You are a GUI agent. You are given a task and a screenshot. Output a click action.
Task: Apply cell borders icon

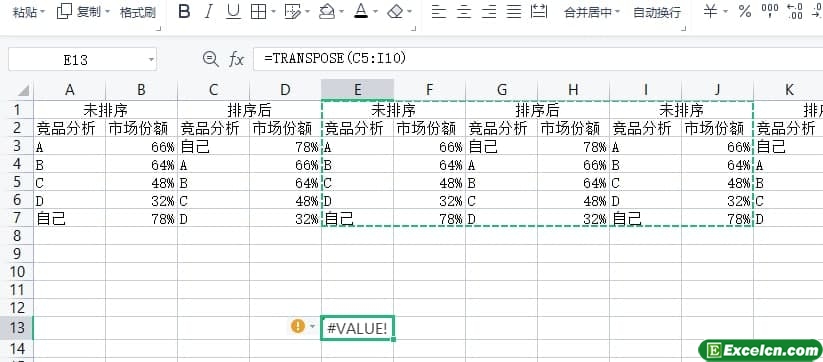click(258, 12)
